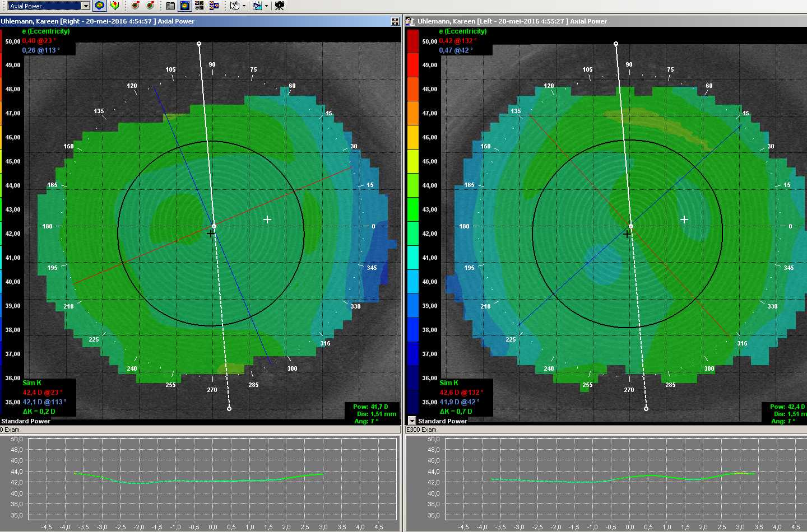
Task: Open the Axial Power map type dropdown
Action: pos(85,6)
